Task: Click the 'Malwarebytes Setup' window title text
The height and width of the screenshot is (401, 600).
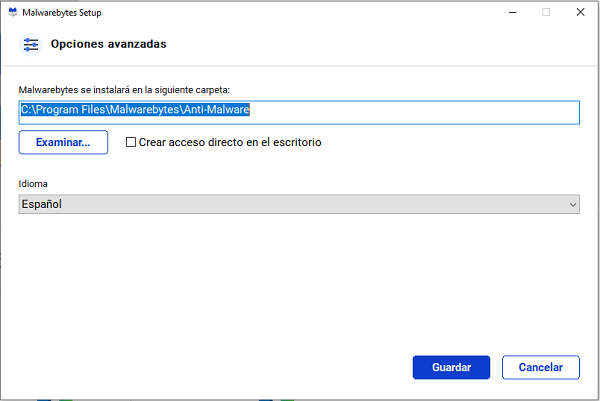Action: tap(61, 13)
